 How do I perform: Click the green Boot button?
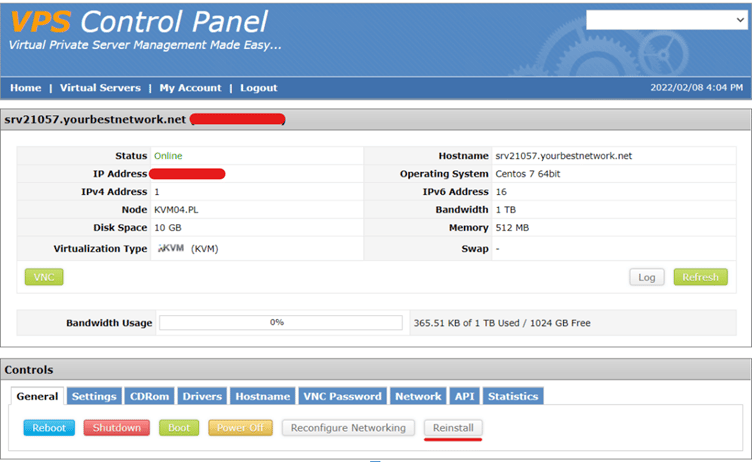click(179, 427)
